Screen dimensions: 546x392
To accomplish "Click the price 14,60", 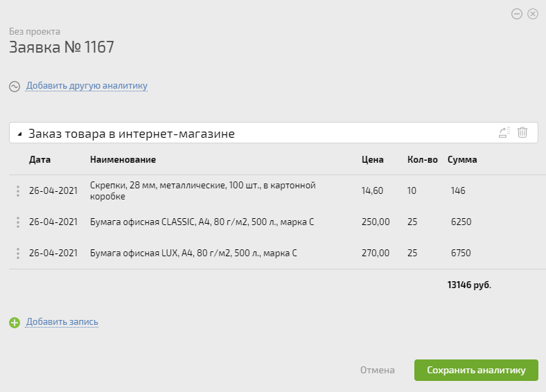I will (372, 190).
